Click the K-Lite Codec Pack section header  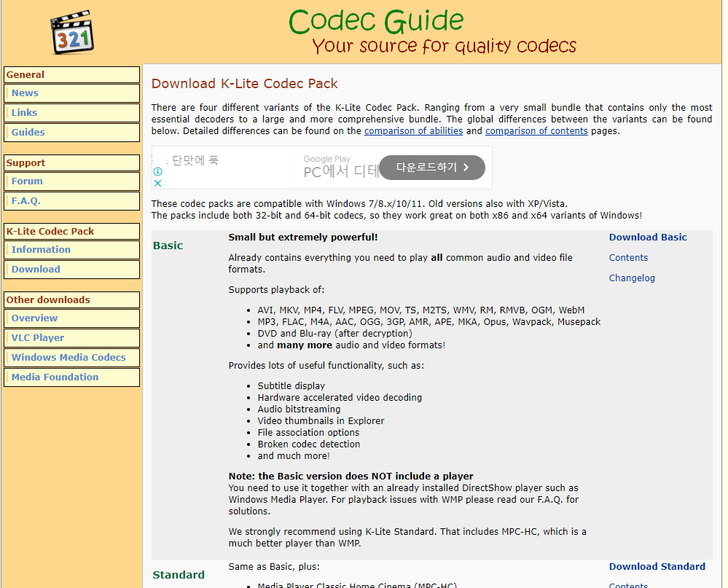pyautogui.click(x=71, y=231)
